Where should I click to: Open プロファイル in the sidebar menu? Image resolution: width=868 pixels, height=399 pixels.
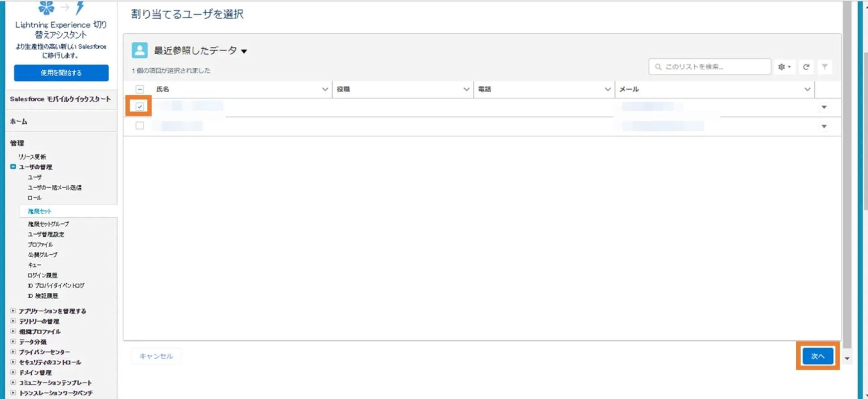(40, 245)
